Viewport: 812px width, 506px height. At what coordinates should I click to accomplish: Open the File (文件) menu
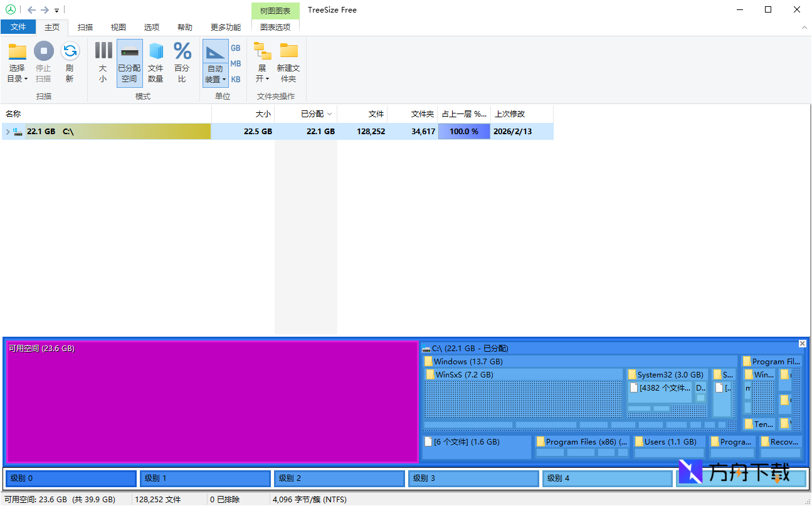pos(18,27)
